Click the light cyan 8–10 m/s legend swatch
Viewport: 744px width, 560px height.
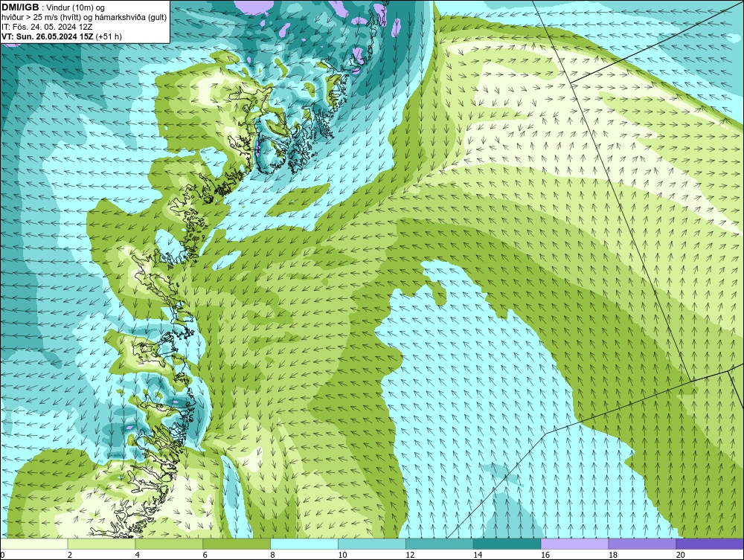pyautogui.click(x=304, y=544)
